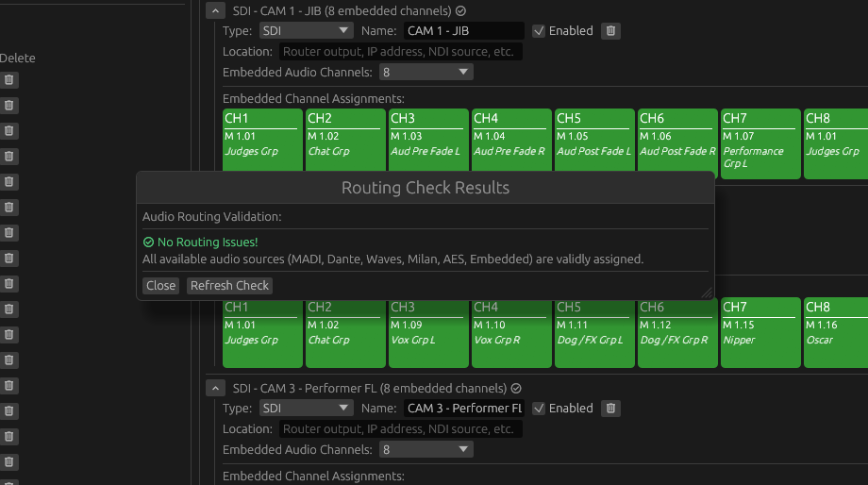Image resolution: width=868 pixels, height=485 pixels.
Task: Click the validation checkmark beside the CAM 1 - JIB header
Action: click(x=460, y=11)
